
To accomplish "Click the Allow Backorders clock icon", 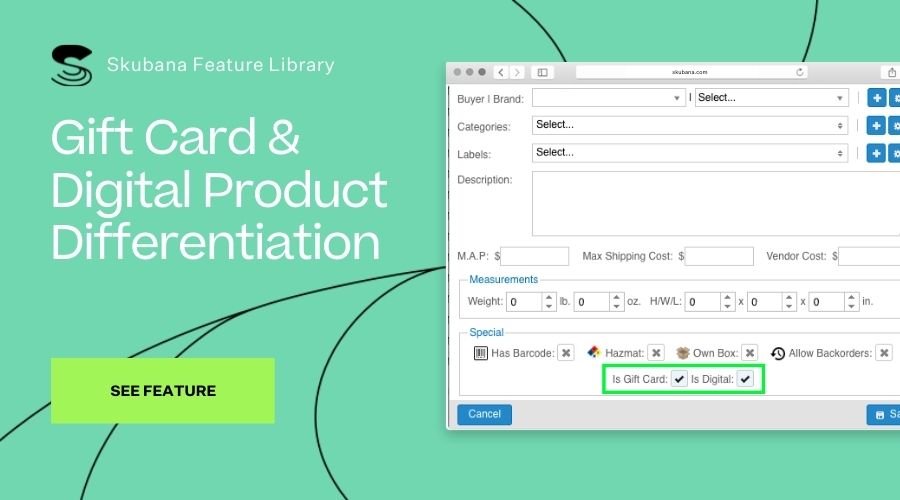I will coord(778,354).
